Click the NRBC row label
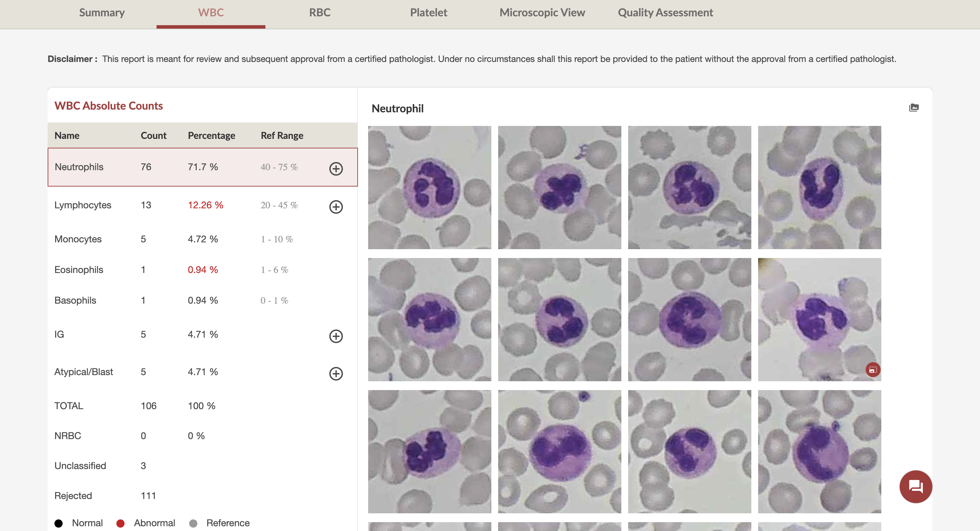This screenshot has height=531, width=980. pyautogui.click(x=68, y=436)
